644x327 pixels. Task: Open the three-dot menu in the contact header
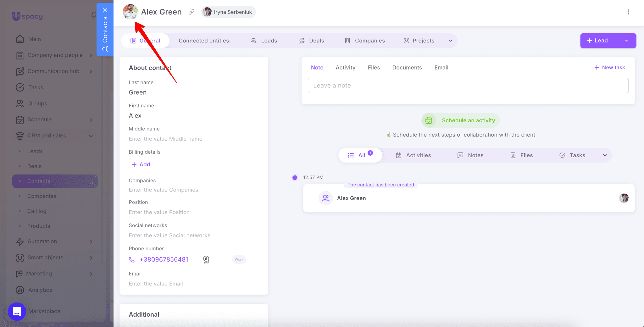[628, 12]
